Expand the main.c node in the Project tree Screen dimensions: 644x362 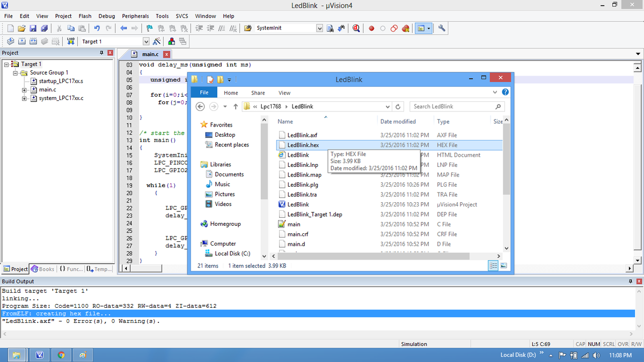tap(25, 90)
